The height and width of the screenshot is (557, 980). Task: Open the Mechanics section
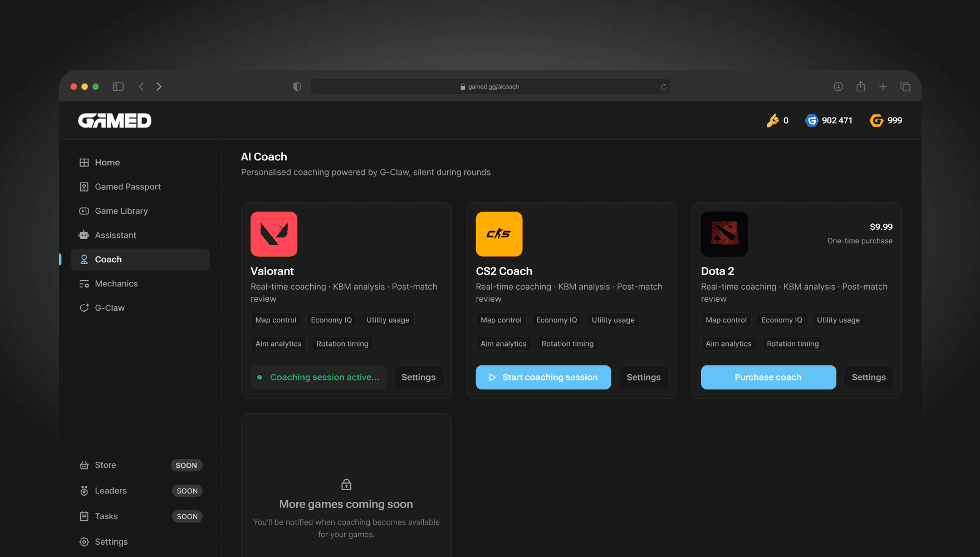point(140,284)
